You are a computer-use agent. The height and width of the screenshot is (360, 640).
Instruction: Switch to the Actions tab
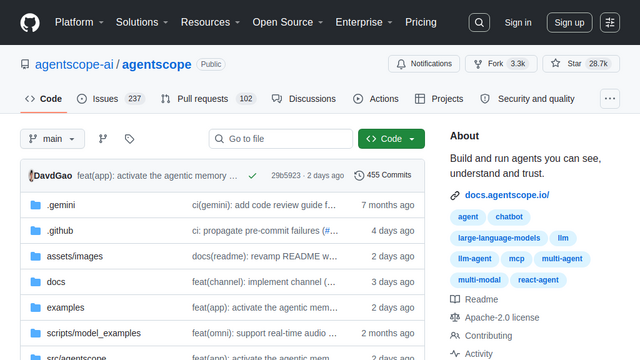(x=376, y=99)
